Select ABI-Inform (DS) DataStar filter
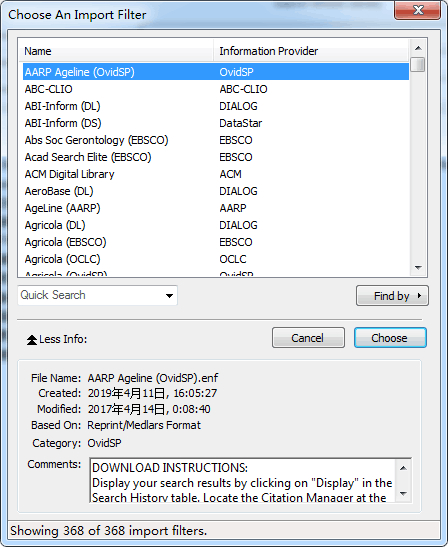 pyautogui.click(x=216, y=123)
